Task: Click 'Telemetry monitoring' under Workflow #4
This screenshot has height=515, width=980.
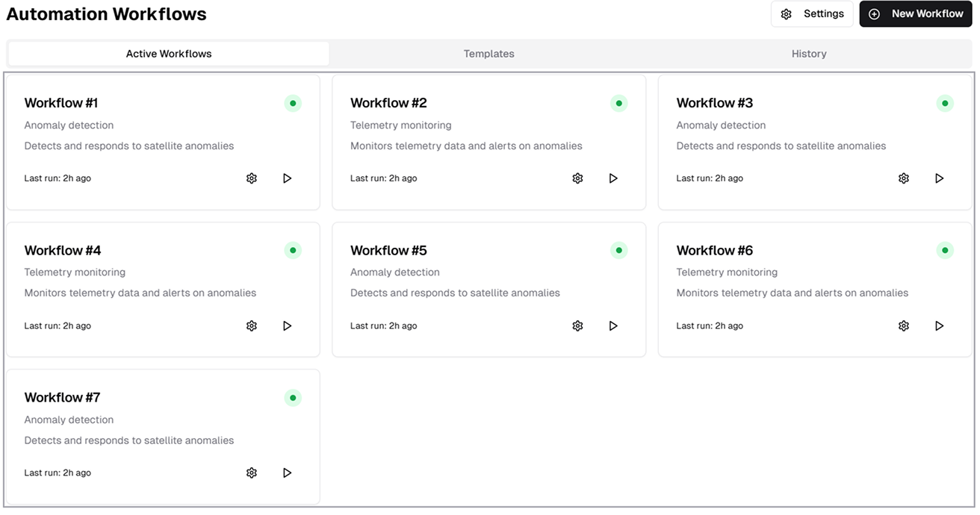Action: 75,272
